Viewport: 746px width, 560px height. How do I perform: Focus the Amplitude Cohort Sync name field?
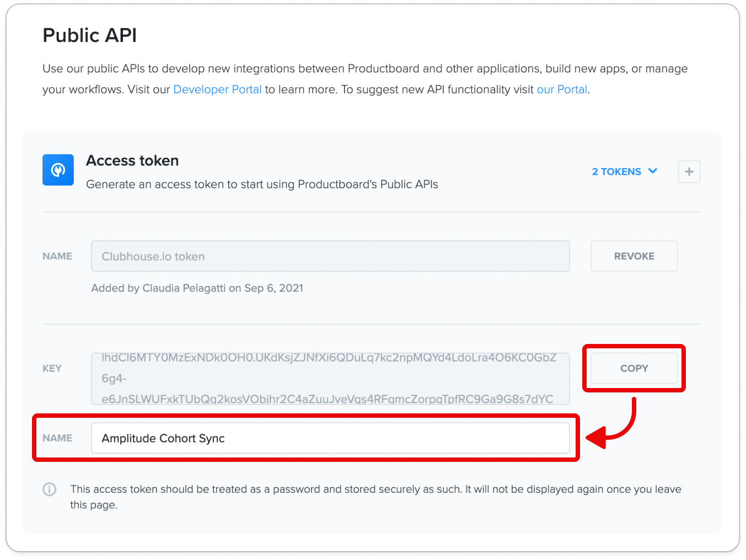tap(330, 438)
